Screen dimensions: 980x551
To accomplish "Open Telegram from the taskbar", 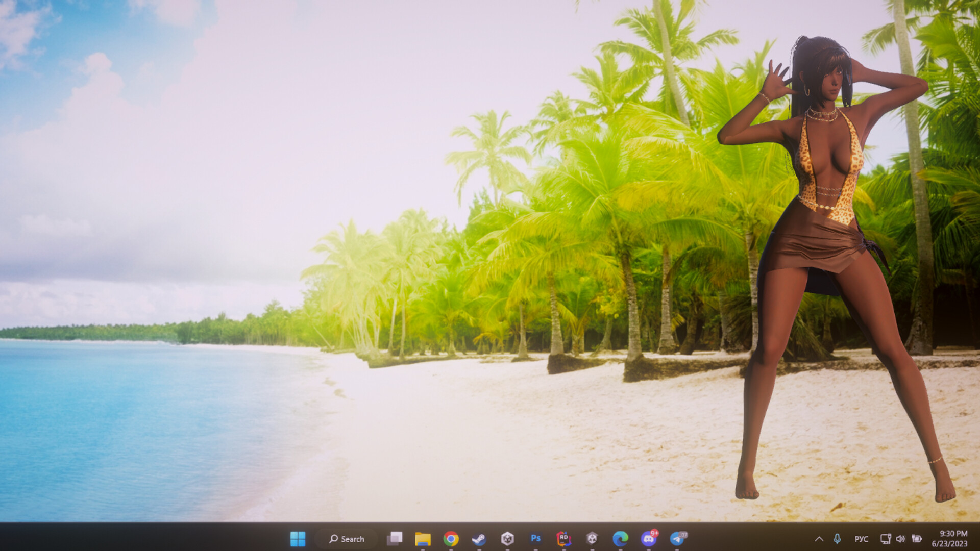I will tap(676, 538).
